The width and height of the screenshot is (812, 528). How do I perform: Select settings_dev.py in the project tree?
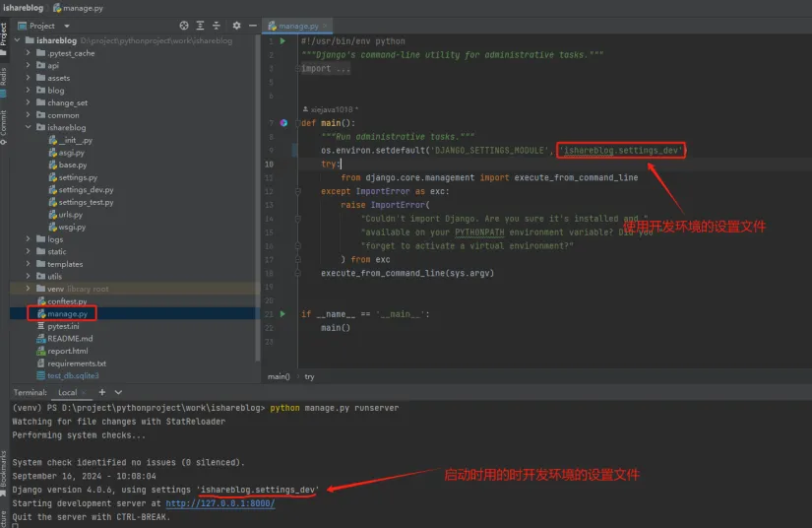click(x=85, y=190)
